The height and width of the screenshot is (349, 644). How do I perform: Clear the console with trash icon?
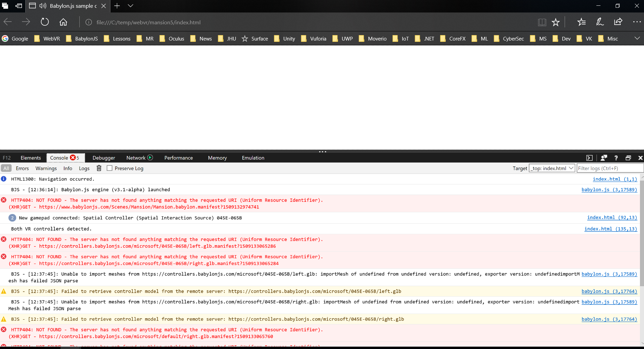[x=99, y=168]
